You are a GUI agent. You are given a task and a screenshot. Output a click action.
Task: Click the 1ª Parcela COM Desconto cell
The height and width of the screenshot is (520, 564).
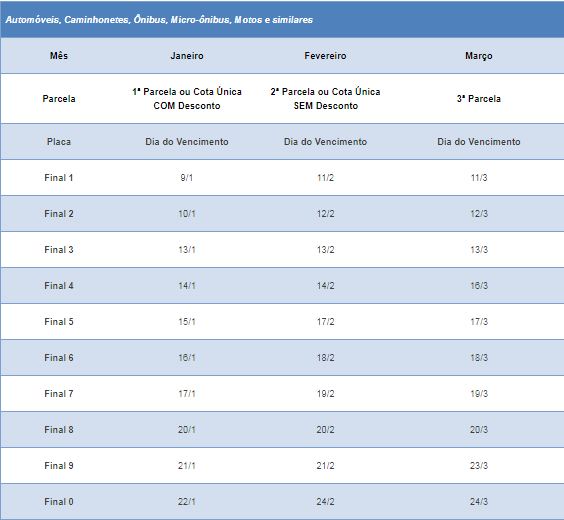(187, 99)
